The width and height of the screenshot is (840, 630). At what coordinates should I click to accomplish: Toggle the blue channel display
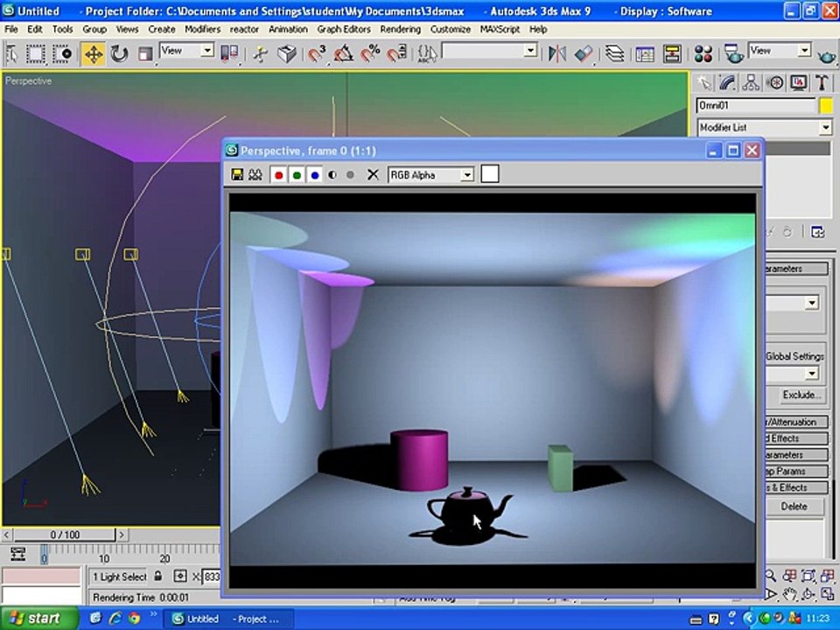(x=315, y=175)
